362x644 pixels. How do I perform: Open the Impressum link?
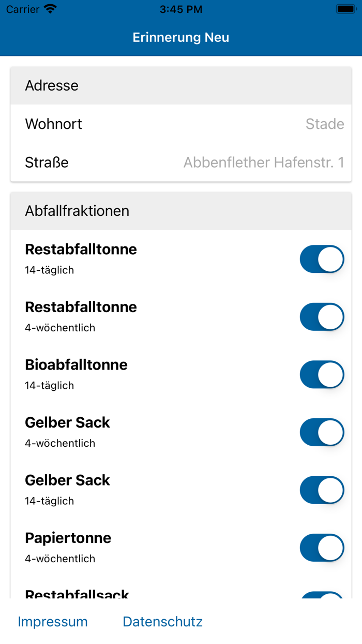pos(53,621)
